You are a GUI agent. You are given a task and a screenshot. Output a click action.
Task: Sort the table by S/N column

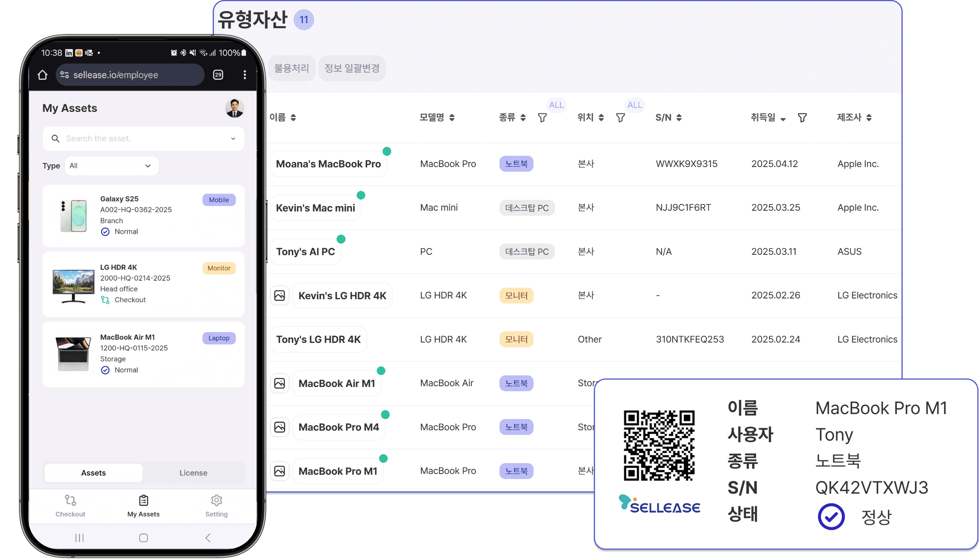[679, 118]
